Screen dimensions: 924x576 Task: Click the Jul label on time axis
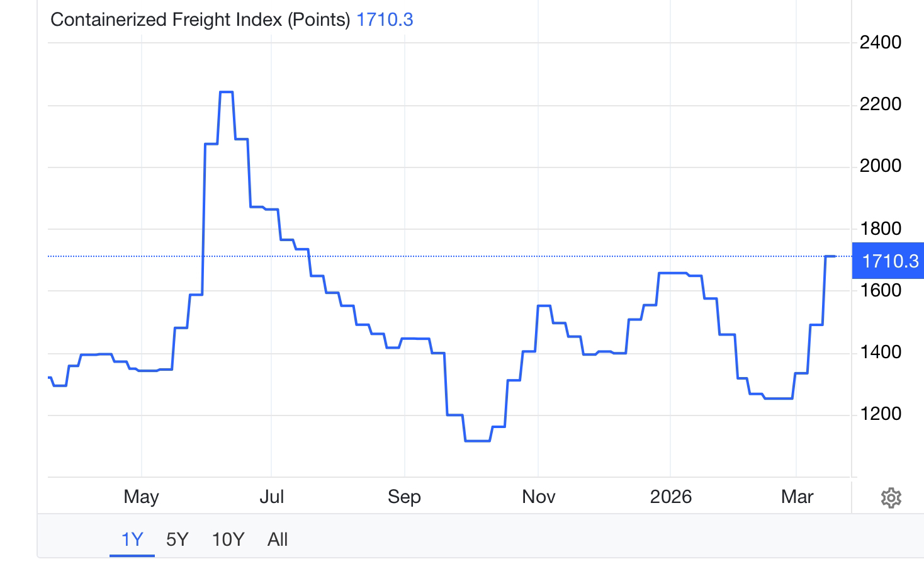pos(271,497)
